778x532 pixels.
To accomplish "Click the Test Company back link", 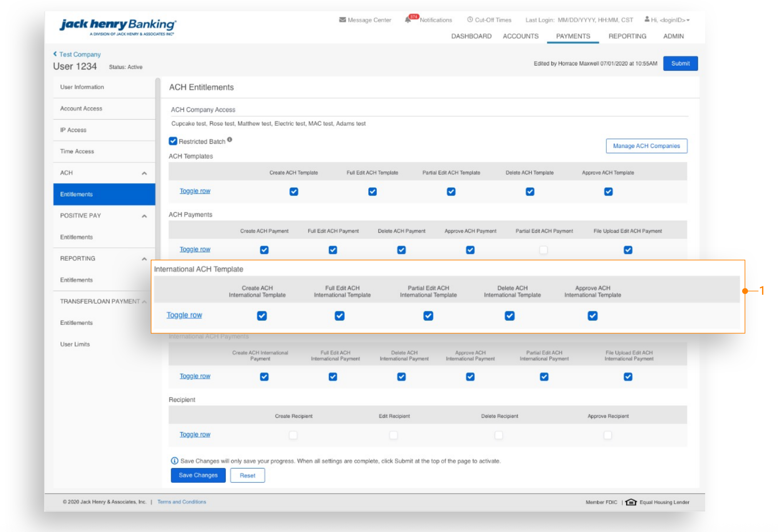I will (x=80, y=54).
